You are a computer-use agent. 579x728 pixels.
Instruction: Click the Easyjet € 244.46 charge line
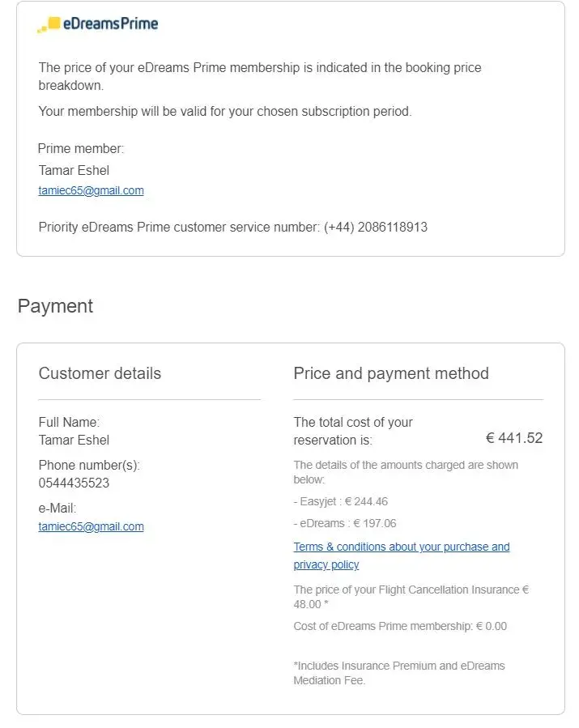coord(340,501)
